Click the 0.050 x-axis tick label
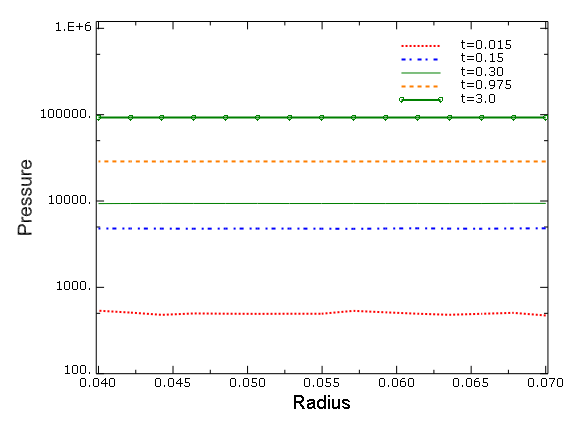 point(247,382)
